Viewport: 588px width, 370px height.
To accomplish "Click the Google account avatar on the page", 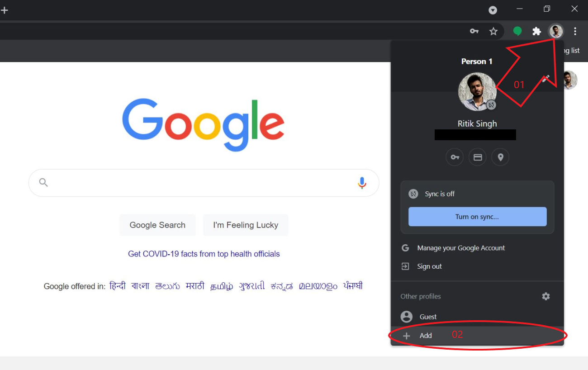I will (570, 80).
